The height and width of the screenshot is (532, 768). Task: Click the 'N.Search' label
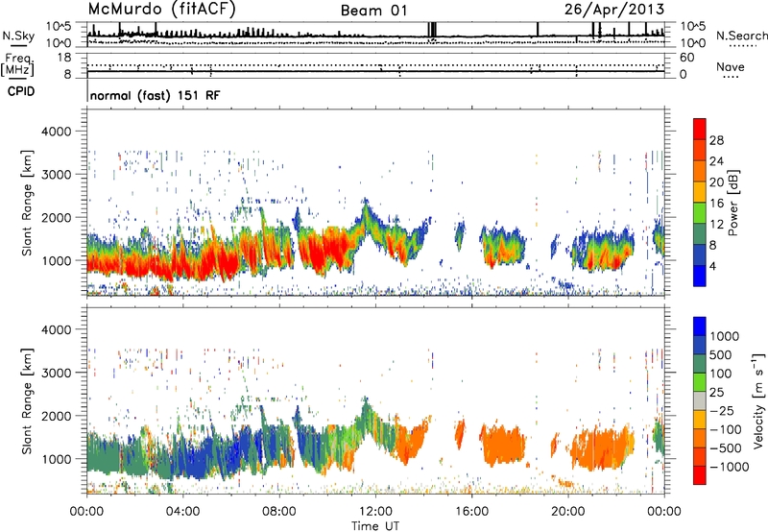[741, 36]
